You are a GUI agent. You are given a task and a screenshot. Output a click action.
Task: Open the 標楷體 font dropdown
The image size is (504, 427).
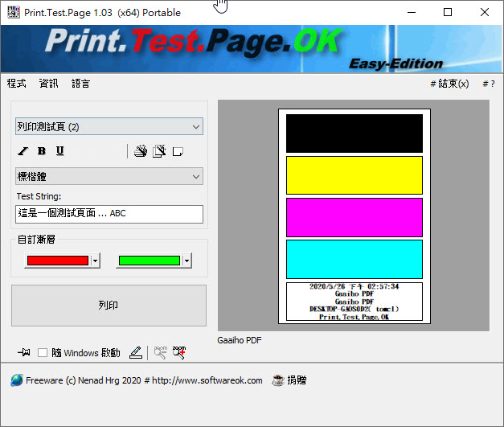(x=109, y=176)
